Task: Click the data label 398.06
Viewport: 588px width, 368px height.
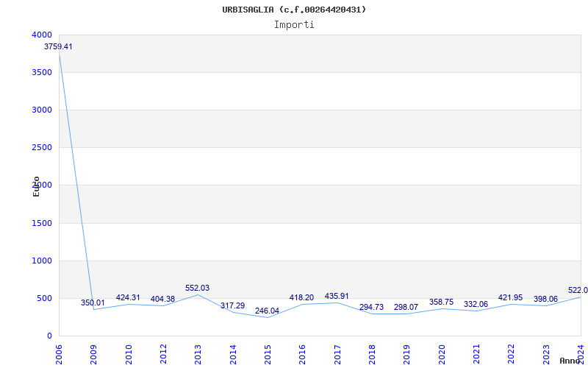Action: coord(545,299)
